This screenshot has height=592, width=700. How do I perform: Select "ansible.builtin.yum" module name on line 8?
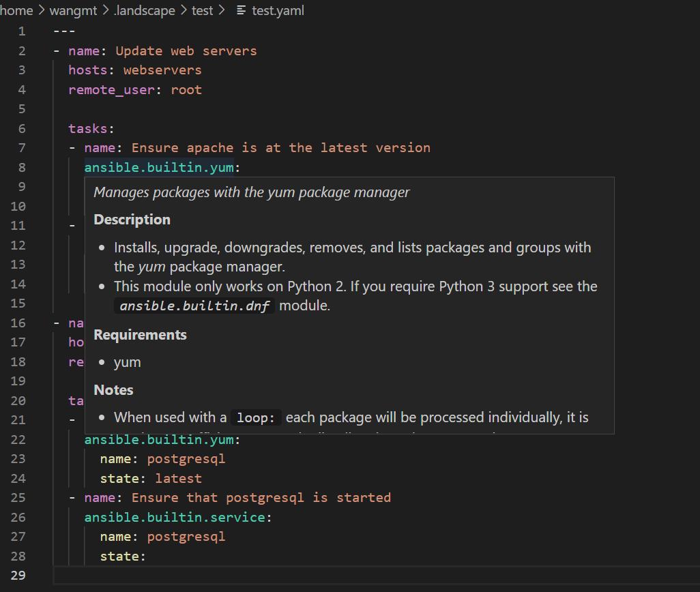pos(158,166)
